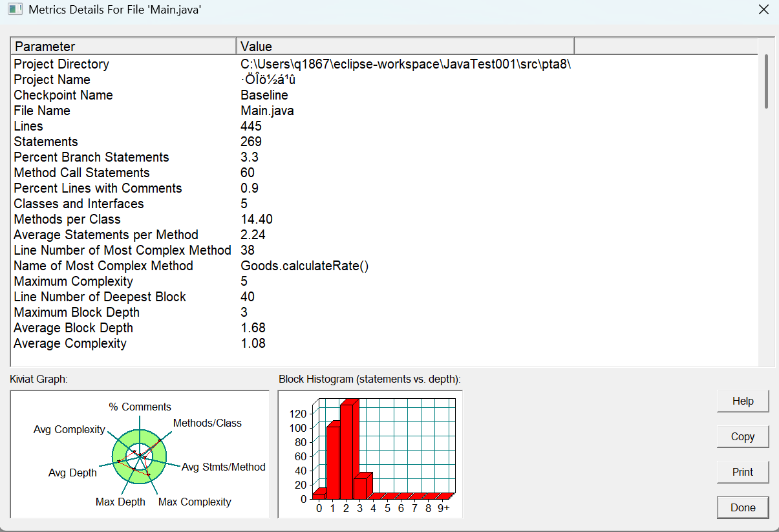Click the Parameter column header
Image resolution: width=779 pixels, height=532 pixels.
point(123,47)
